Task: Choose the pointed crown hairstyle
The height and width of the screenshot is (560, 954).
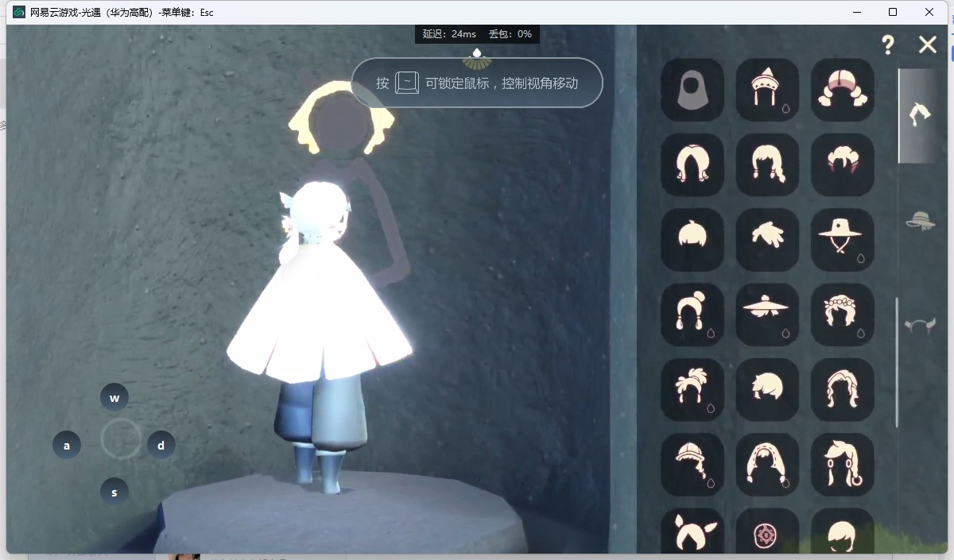Action: 767,90
